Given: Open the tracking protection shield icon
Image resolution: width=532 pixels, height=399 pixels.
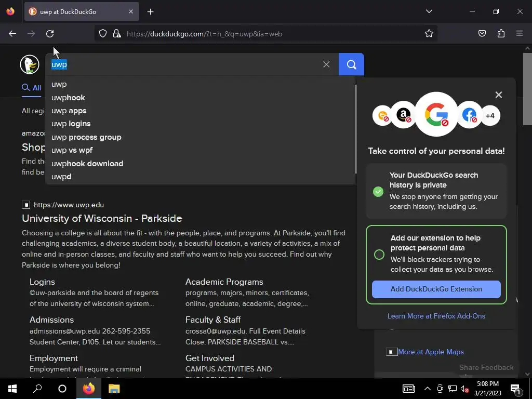Looking at the screenshot, I should [x=103, y=34].
